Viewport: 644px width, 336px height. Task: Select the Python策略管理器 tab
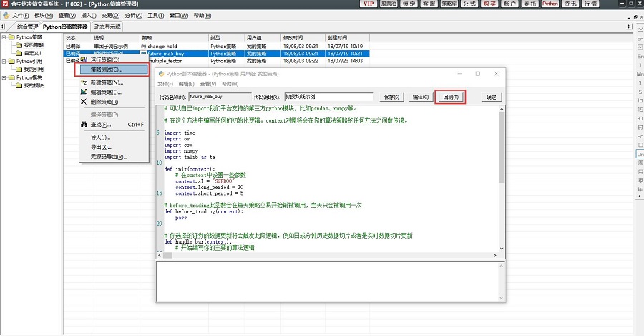tap(65, 27)
